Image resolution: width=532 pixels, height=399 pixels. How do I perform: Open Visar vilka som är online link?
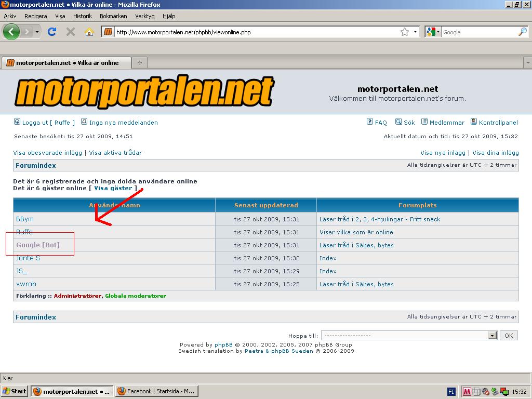pos(356,232)
